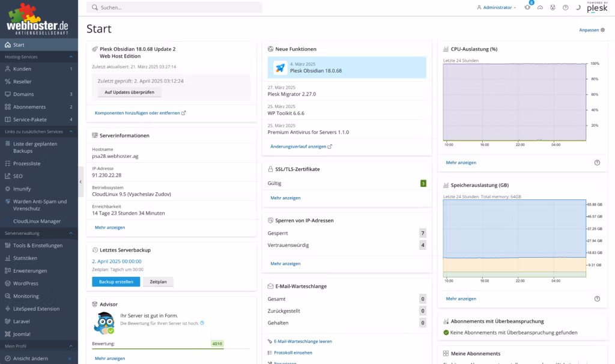Open Warden Anti-Spam und Virenschutz

pos(39,205)
